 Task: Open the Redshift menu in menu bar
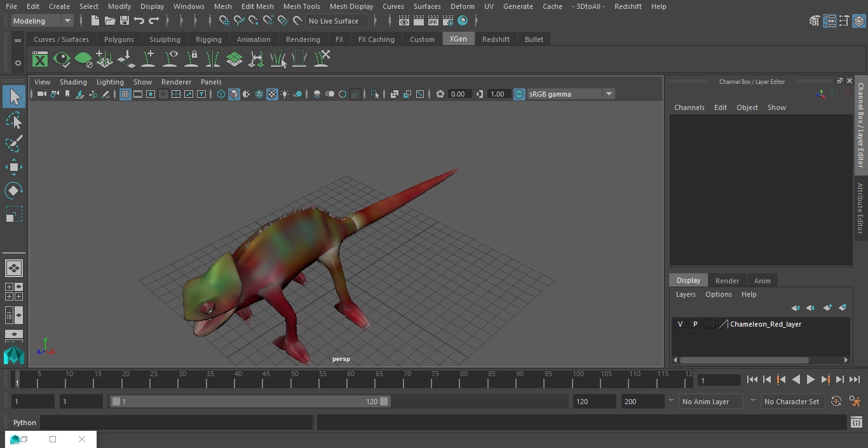(x=628, y=6)
